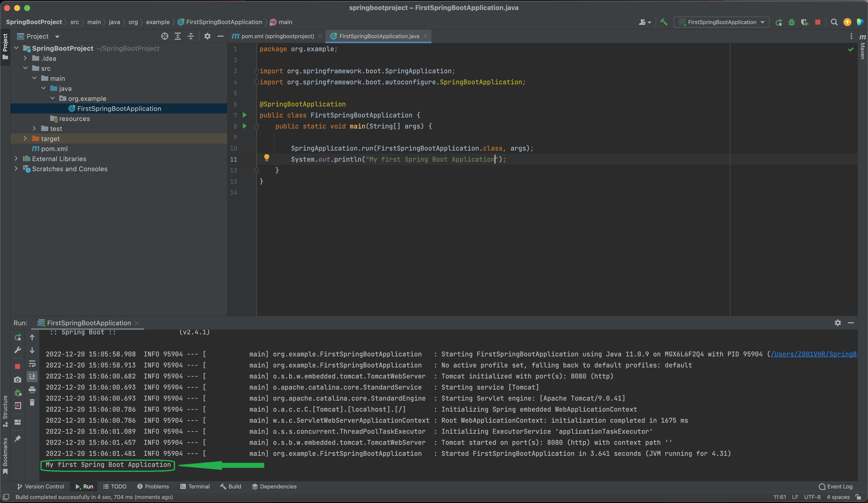
Task: Click 4 spaces indent in status bar
Action: tap(838, 497)
